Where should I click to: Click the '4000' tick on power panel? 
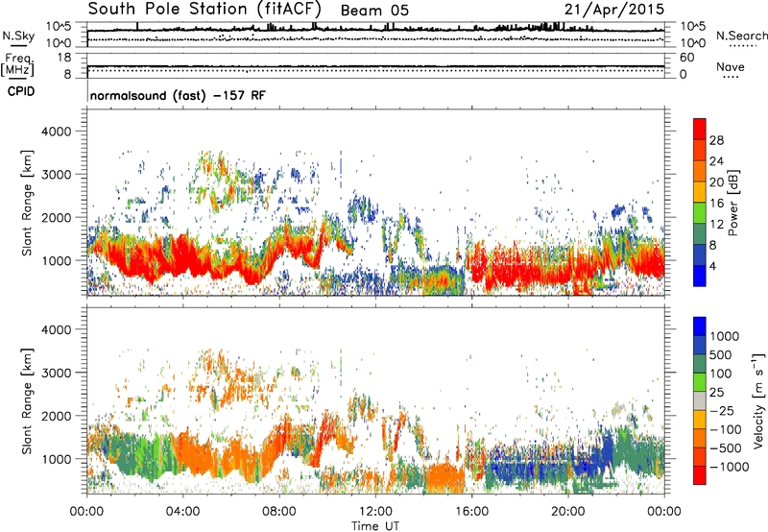coord(56,132)
